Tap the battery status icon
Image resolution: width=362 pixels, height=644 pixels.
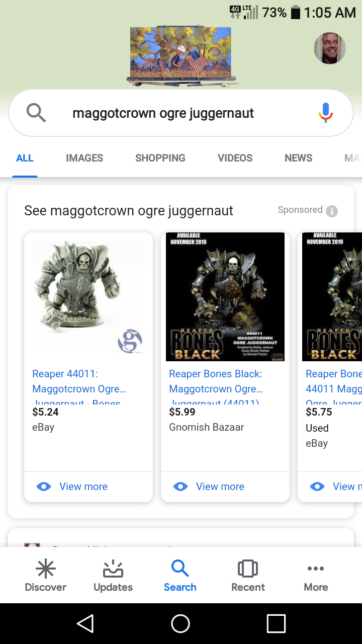click(x=296, y=12)
